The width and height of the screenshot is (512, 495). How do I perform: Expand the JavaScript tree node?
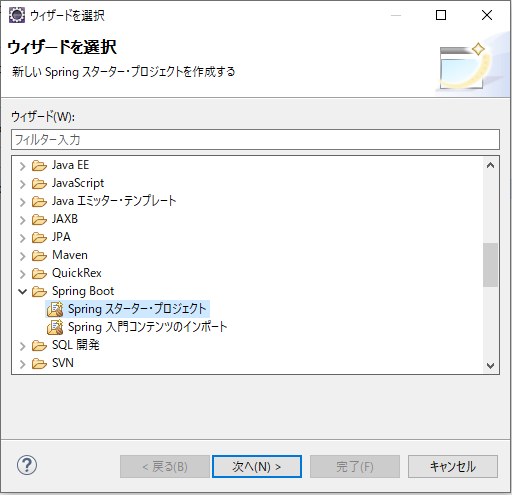(x=22, y=184)
